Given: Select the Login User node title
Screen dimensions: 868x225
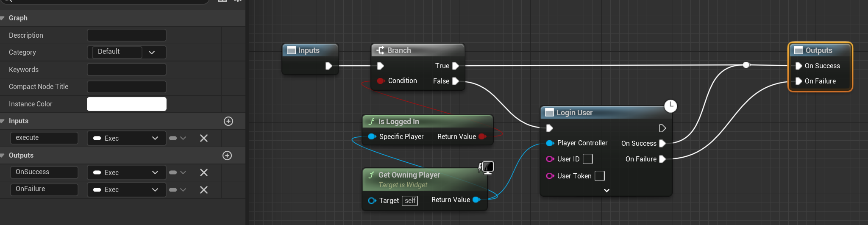Looking at the screenshot, I should pyautogui.click(x=574, y=113).
